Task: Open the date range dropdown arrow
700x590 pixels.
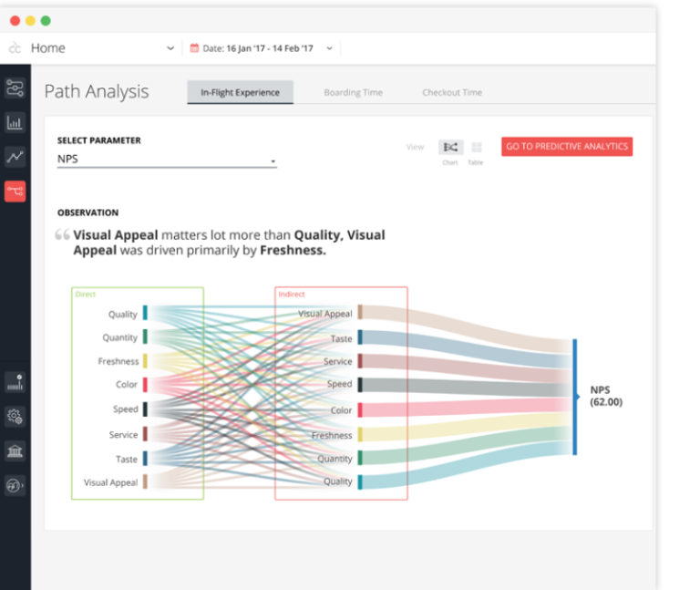Action: (x=329, y=48)
